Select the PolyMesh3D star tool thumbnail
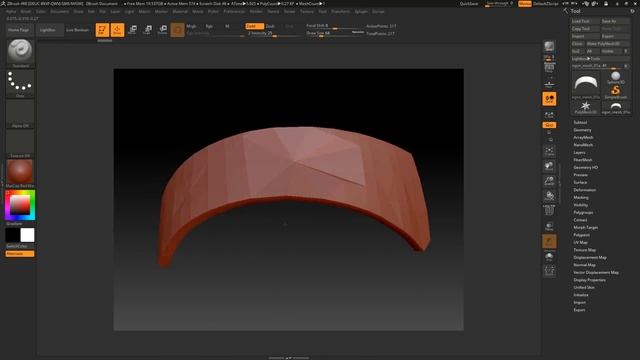This screenshot has width=640, height=360. click(586, 107)
